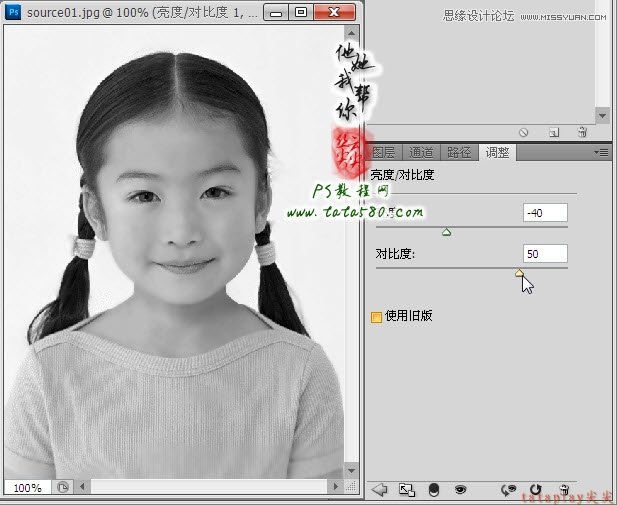Click the Photoshop Ps icon in the title bar
617x505 pixels.
point(13,12)
